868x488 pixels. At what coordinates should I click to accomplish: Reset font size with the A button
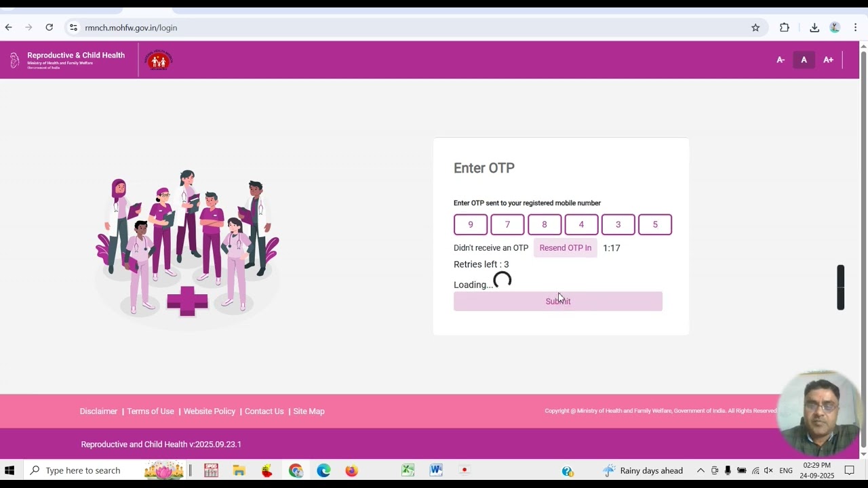pyautogui.click(x=804, y=60)
